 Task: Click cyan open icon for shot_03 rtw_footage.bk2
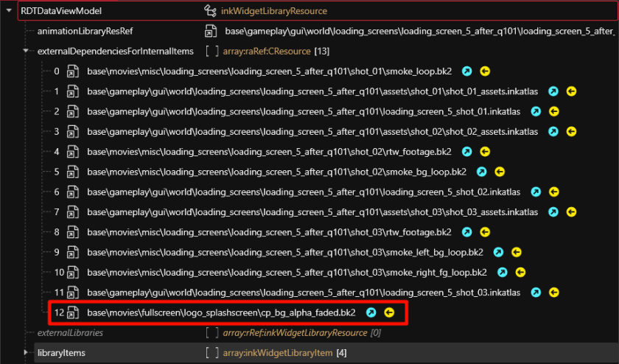tap(467, 232)
